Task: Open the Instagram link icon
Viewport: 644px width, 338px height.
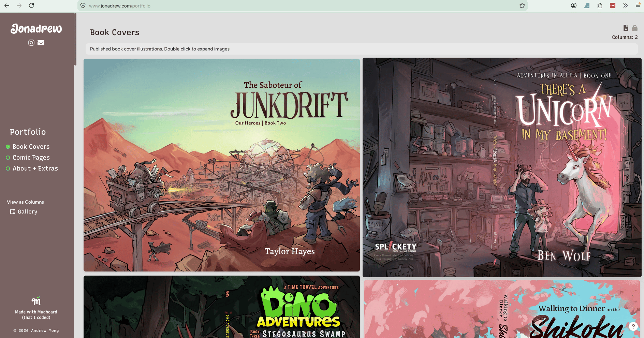Action: (x=31, y=43)
